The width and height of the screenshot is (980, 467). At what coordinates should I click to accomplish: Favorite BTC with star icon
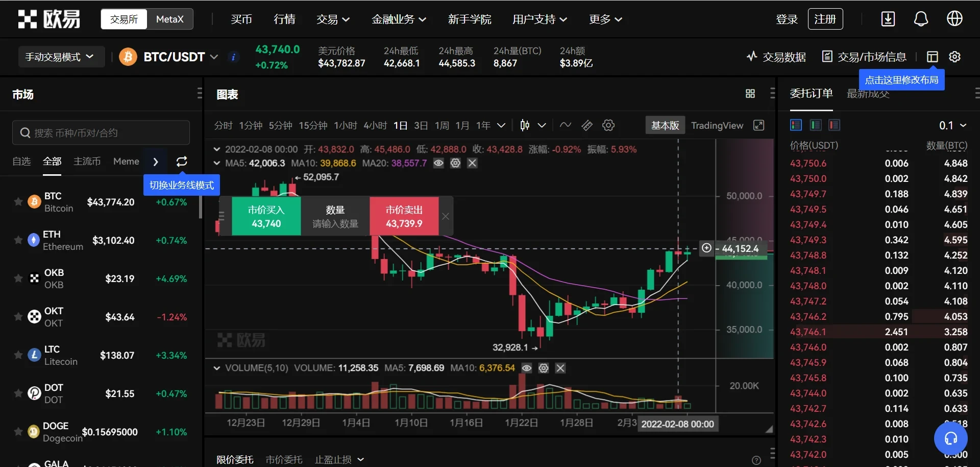point(18,202)
